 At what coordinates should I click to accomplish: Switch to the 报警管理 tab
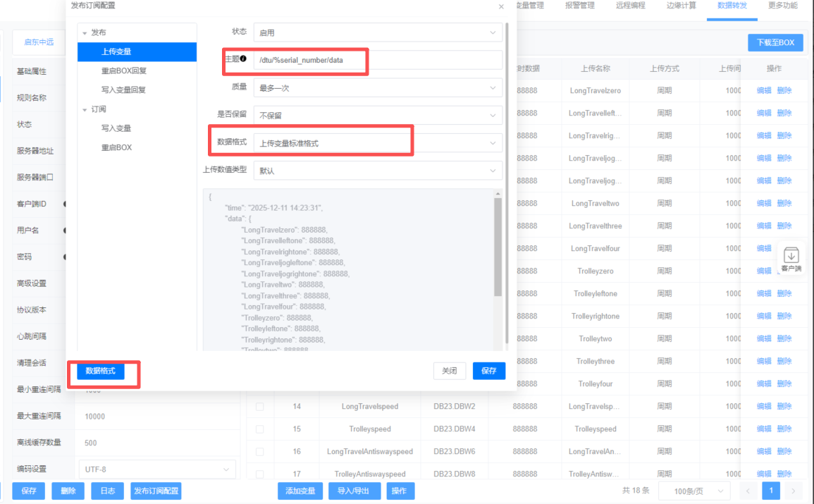(x=579, y=6)
